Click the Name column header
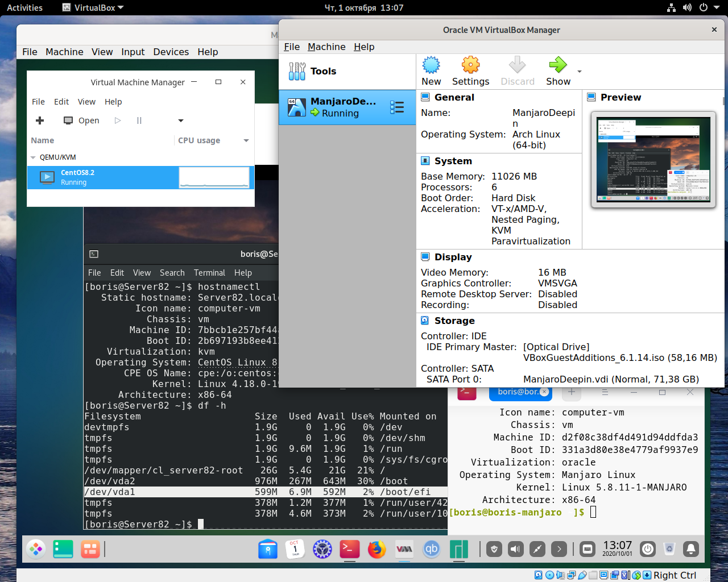728x582 pixels. click(43, 140)
